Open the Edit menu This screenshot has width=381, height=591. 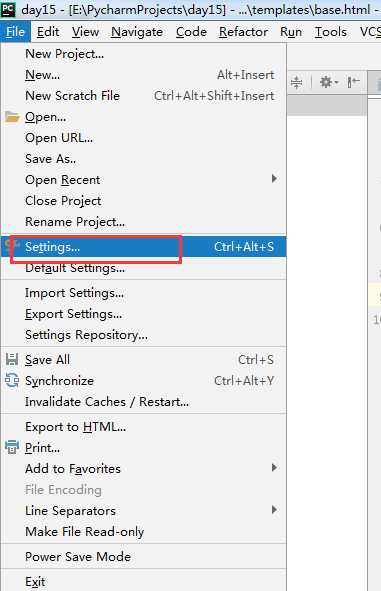click(x=48, y=32)
